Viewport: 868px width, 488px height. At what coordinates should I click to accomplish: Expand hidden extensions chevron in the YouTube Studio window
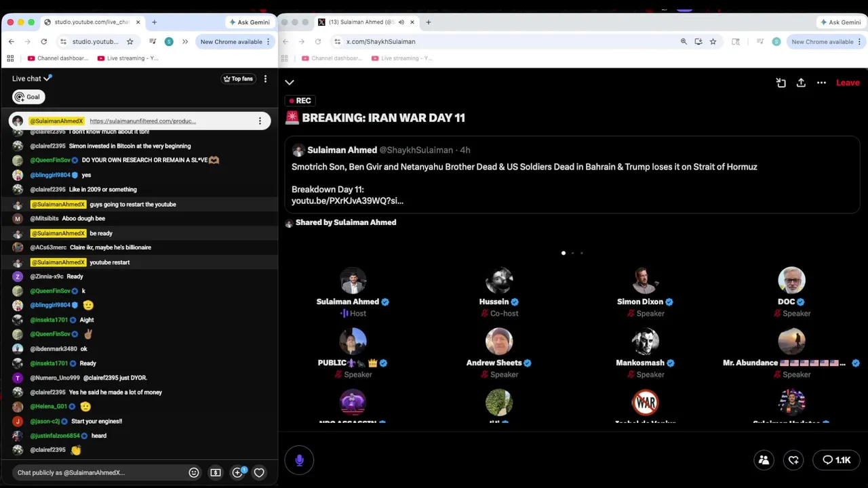tap(184, 41)
